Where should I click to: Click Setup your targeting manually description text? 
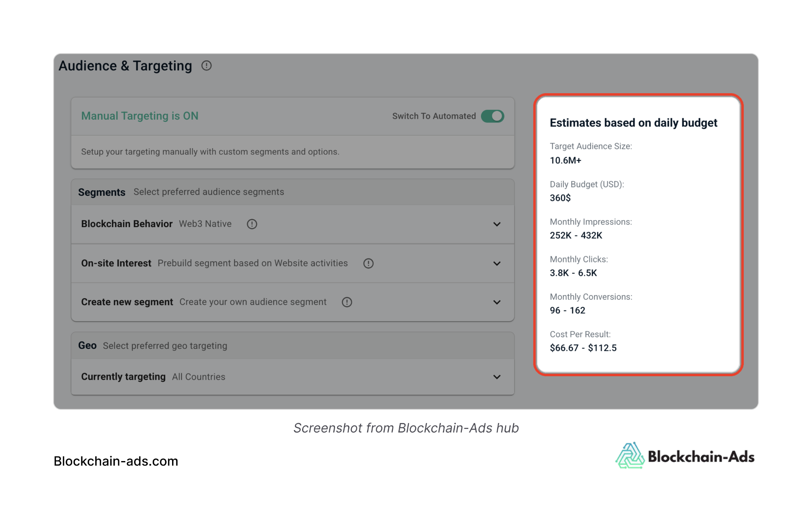pyautogui.click(x=210, y=152)
